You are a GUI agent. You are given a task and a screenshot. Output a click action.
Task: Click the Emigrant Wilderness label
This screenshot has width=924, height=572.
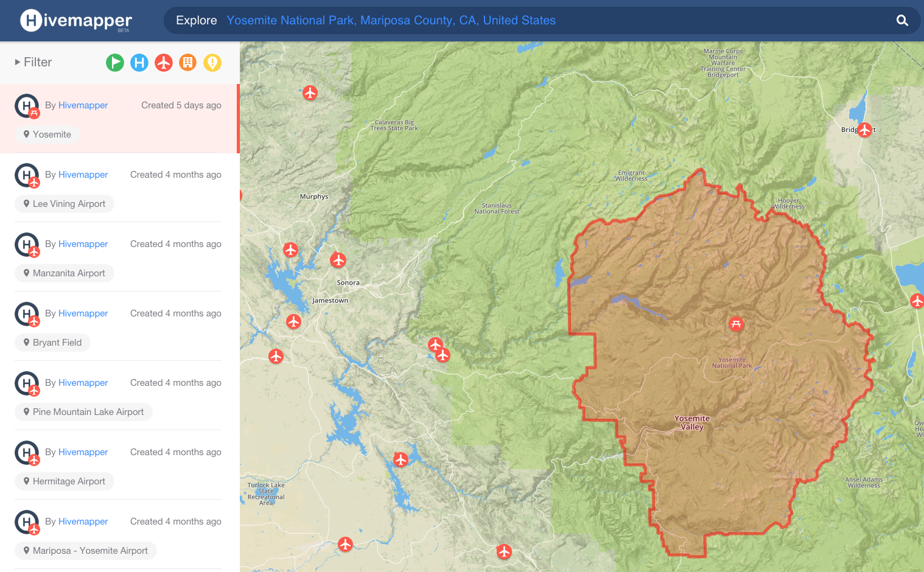pyautogui.click(x=631, y=176)
